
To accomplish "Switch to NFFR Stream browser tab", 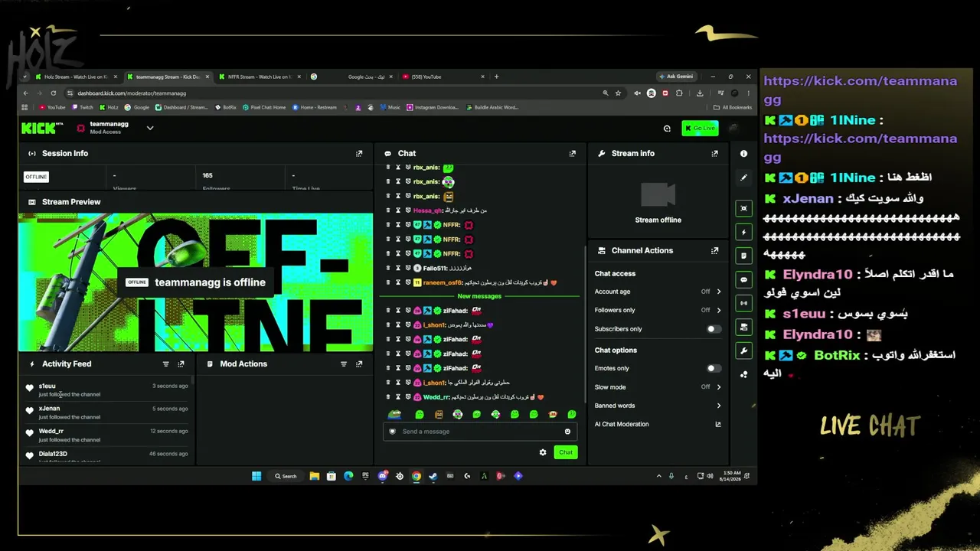I will click(x=260, y=77).
